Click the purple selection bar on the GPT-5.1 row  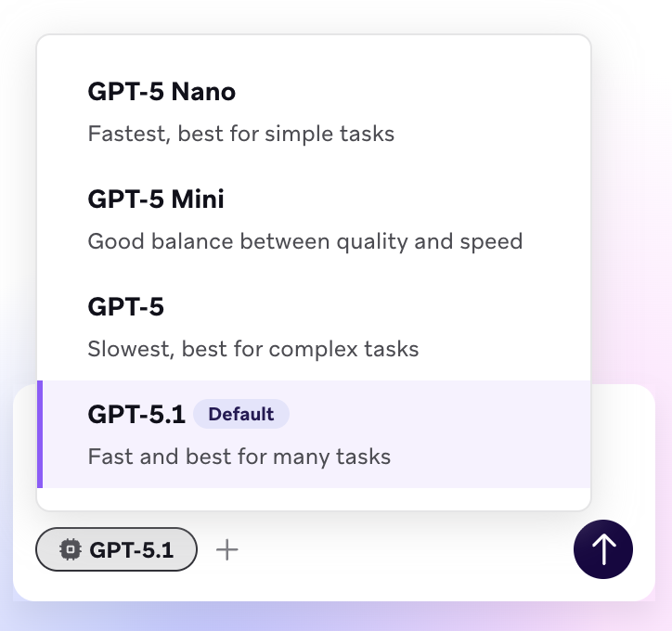(x=40, y=434)
